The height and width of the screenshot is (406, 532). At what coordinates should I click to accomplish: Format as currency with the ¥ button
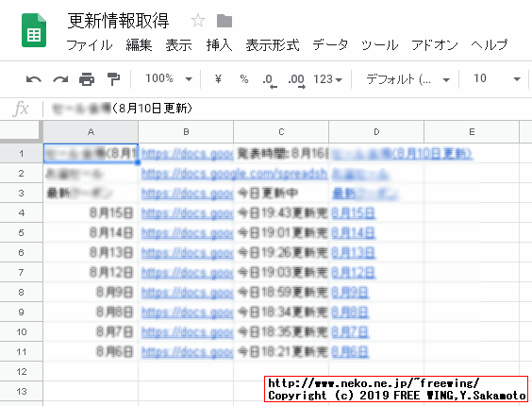[218, 78]
